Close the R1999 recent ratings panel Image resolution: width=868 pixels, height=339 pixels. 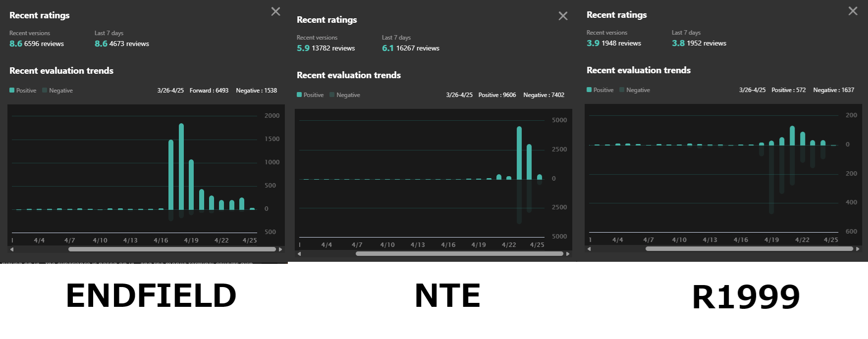click(x=853, y=11)
